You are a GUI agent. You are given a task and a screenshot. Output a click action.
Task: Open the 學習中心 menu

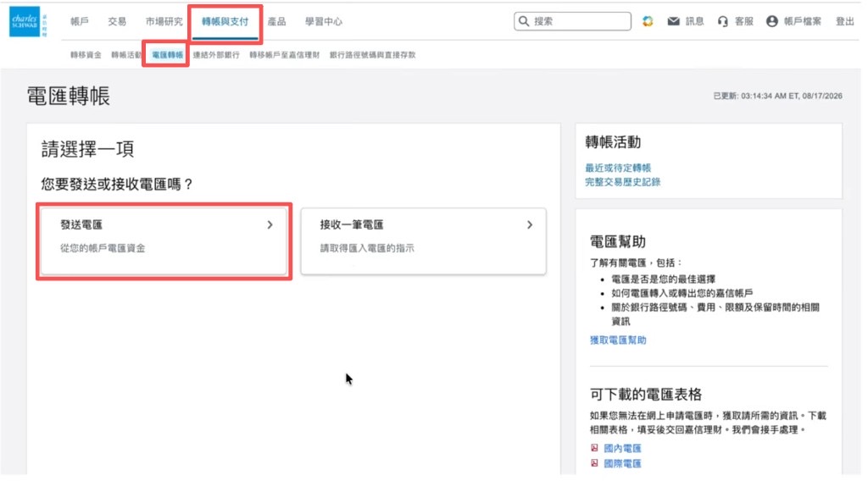tap(324, 21)
